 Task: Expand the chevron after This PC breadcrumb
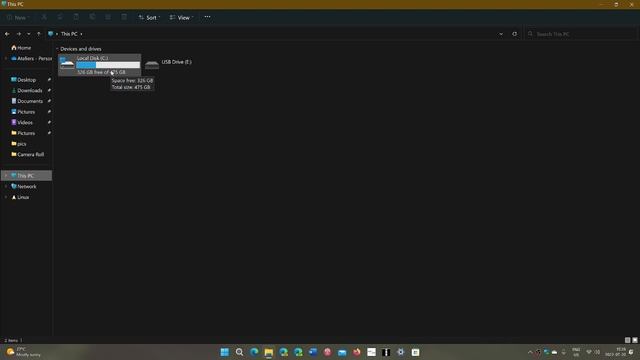click(x=81, y=34)
